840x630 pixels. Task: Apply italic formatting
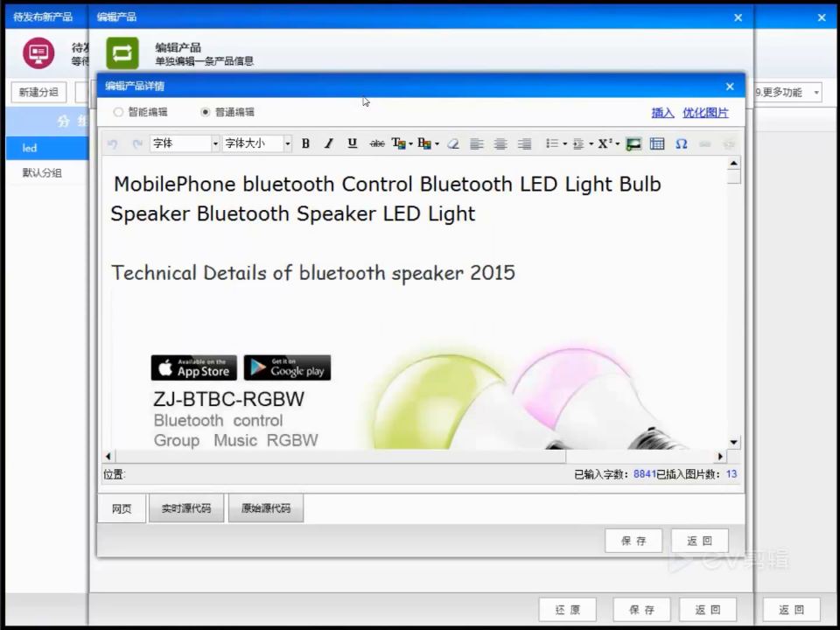tap(328, 143)
